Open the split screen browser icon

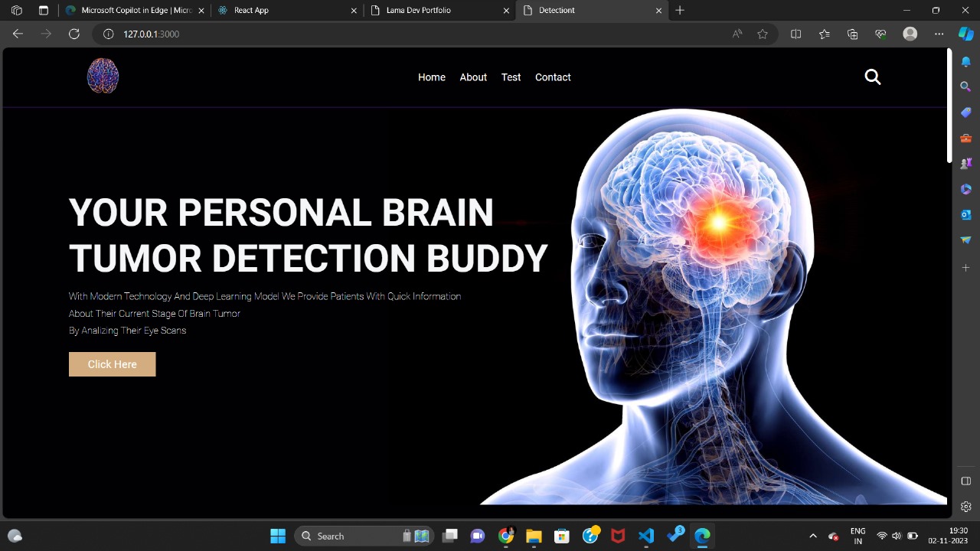795,34
